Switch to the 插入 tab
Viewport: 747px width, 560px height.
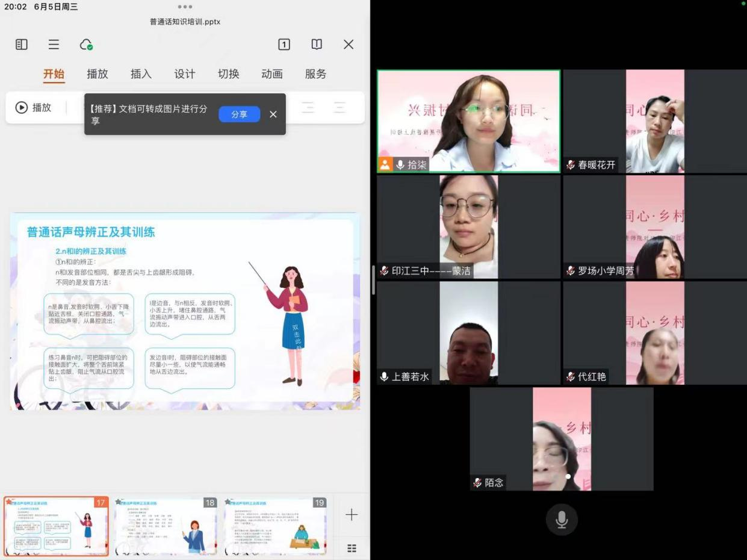pyautogui.click(x=141, y=74)
